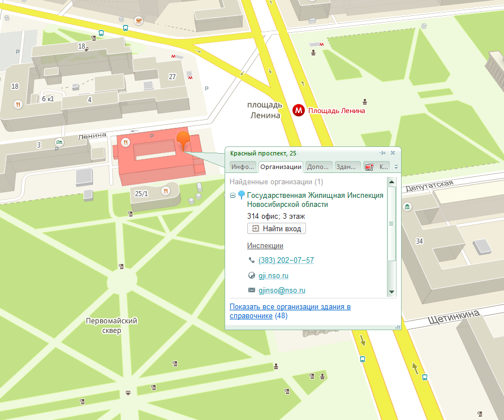Click the 25/1 building label

pyautogui.click(x=141, y=194)
